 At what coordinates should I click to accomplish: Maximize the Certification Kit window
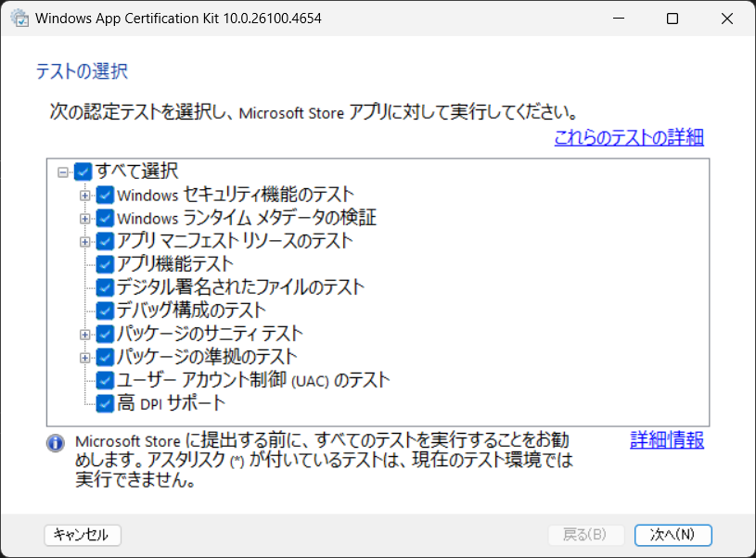pyautogui.click(x=673, y=19)
